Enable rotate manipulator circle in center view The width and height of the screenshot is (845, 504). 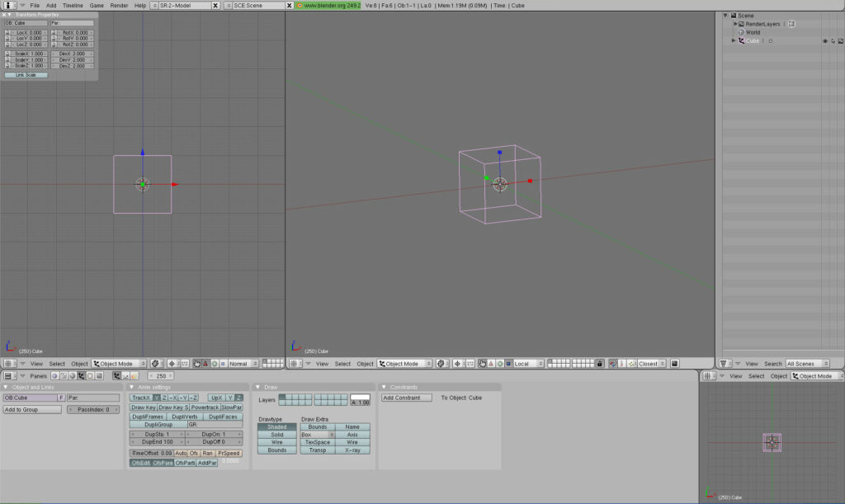(x=500, y=364)
